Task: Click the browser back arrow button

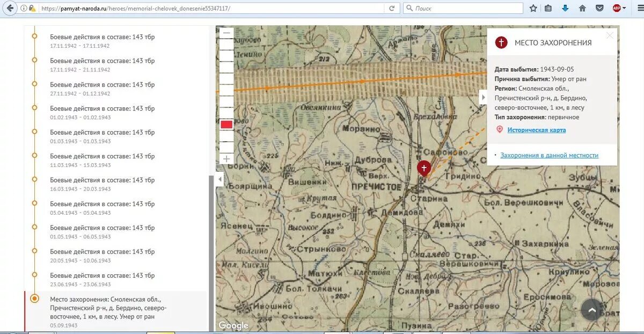Action: point(10,8)
